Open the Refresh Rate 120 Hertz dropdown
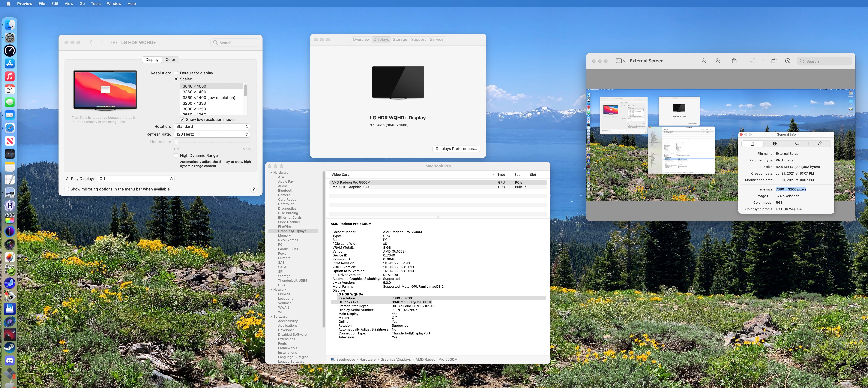 pos(212,134)
